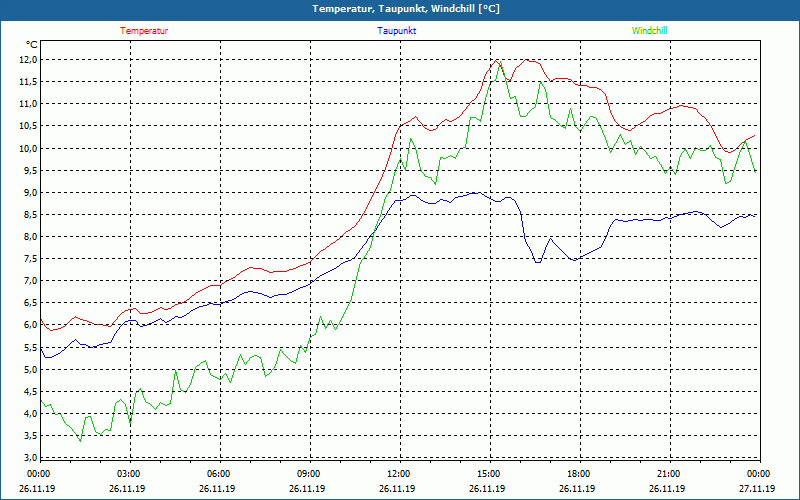Click the 10,0 y-axis value
The height and width of the screenshot is (500, 800).
tap(29, 148)
